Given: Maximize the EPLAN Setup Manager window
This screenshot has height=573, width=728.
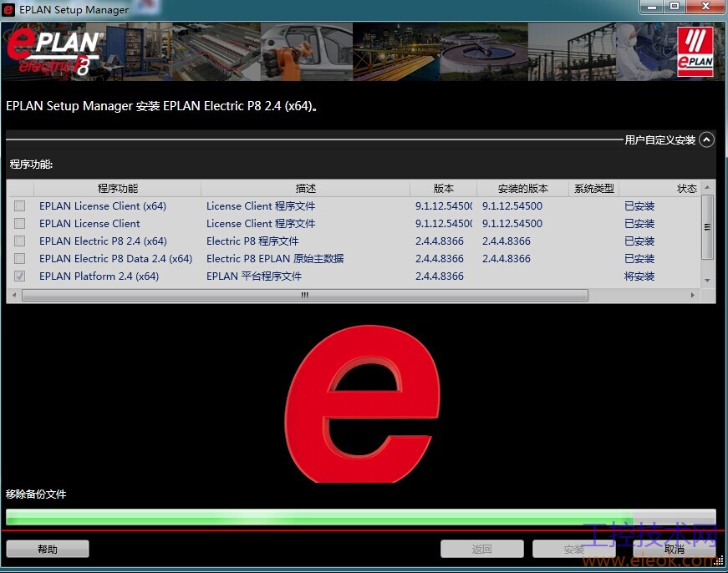Looking at the screenshot, I should [x=675, y=7].
